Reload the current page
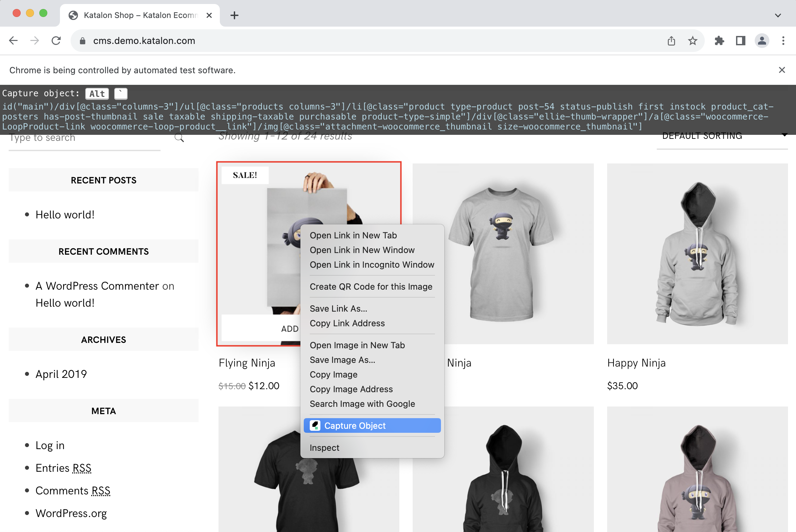The image size is (796, 532). (56, 41)
